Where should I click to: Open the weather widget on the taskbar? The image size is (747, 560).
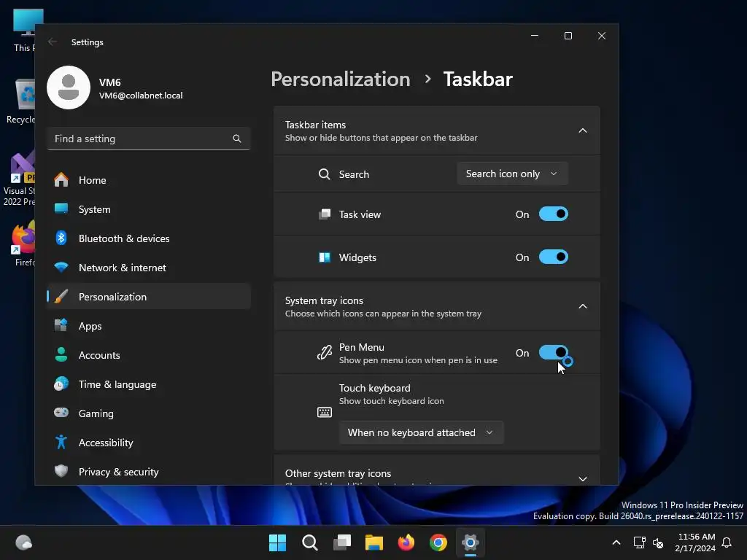[x=24, y=542]
